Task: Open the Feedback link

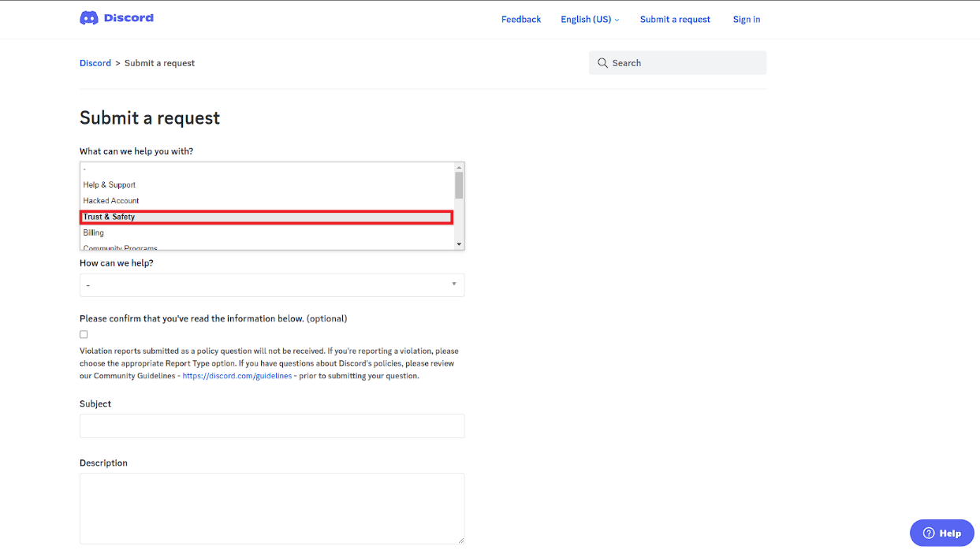Action: click(521, 20)
